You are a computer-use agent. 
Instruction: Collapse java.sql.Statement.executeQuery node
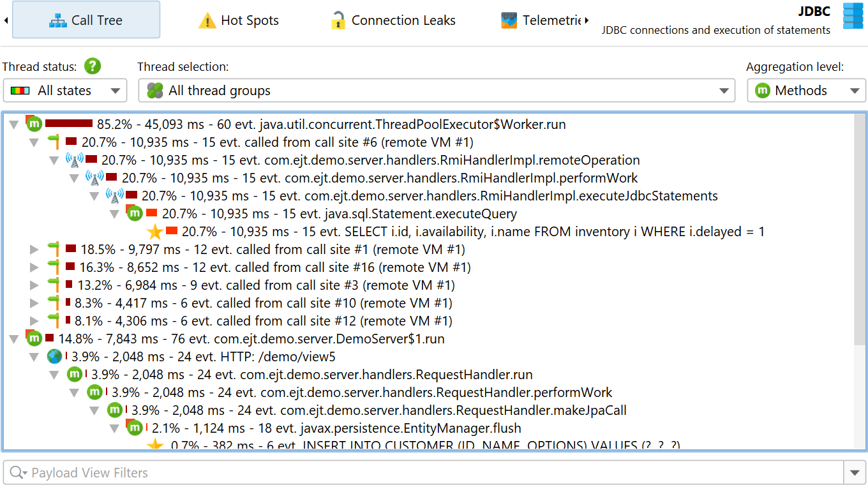115,214
